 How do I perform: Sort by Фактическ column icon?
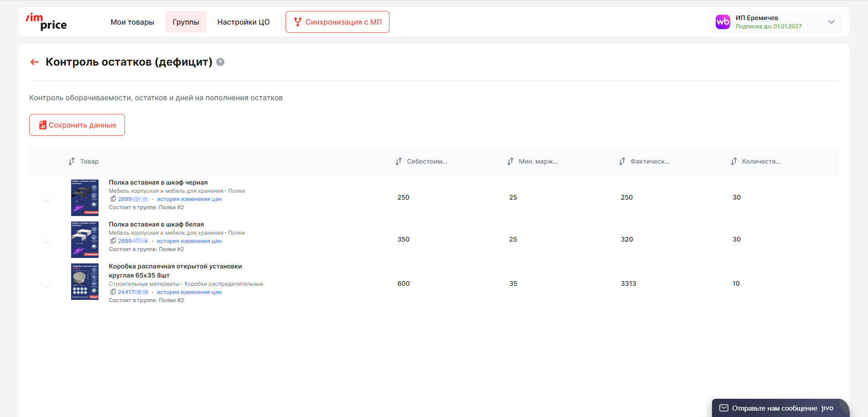pos(622,161)
